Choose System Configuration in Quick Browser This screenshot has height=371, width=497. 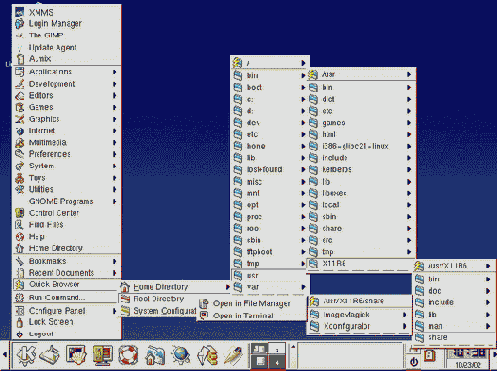point(158,311)
